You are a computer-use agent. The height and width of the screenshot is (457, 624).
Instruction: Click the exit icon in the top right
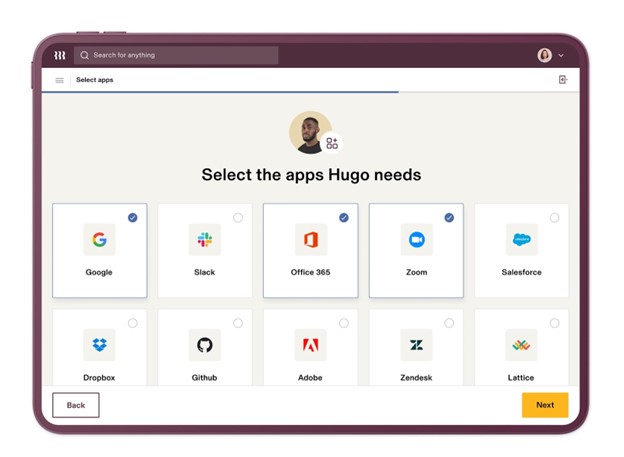tap(563, 80)
